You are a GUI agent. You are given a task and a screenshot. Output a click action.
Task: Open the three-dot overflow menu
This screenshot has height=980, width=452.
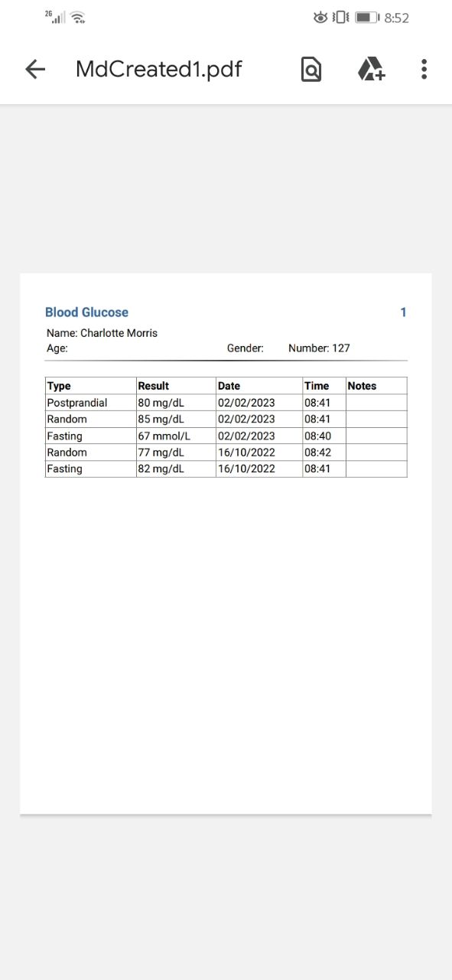pyautogui.click(x=424, y=70)
